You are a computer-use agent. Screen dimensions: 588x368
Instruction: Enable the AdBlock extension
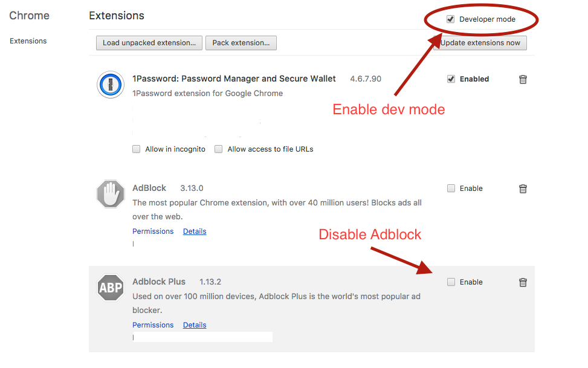click(451, 189)
